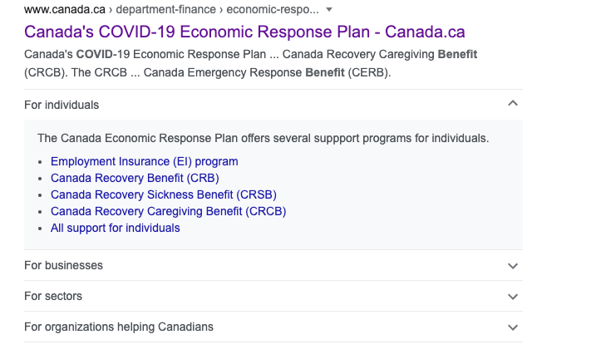The width and height of the screenshot is (591, 364).
Task: Go to Canada Recovery Benefit (CRB)
Action: pyautogui.click(x=135, y=178)
